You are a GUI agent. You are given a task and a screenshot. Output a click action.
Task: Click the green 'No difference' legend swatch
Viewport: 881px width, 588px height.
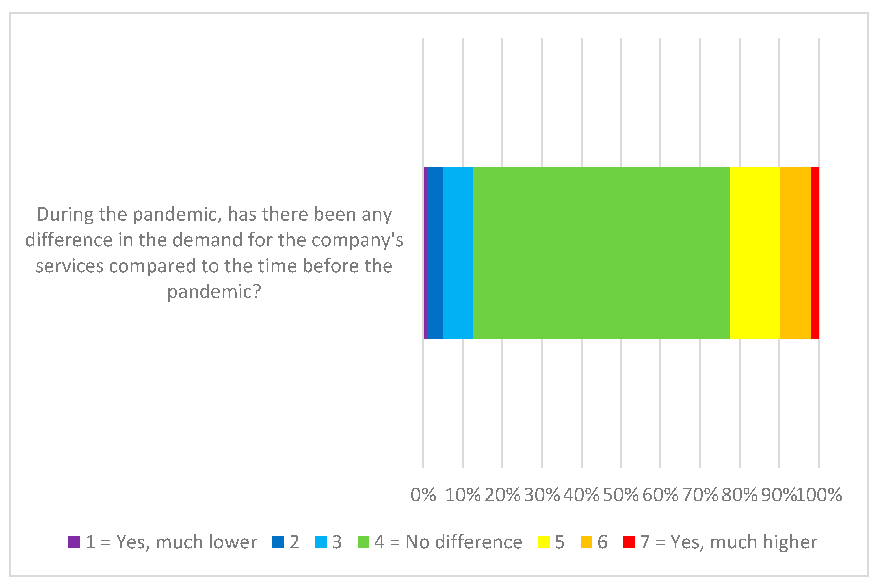point(363,542)
